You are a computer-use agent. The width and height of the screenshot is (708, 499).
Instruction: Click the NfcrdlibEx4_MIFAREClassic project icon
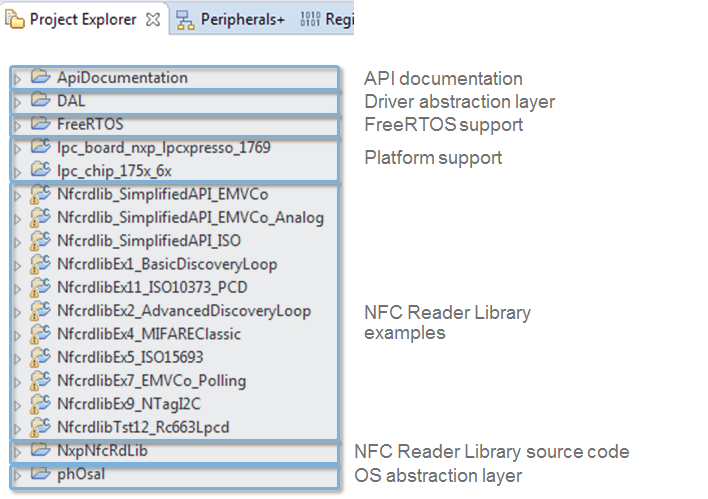[40, 334]
